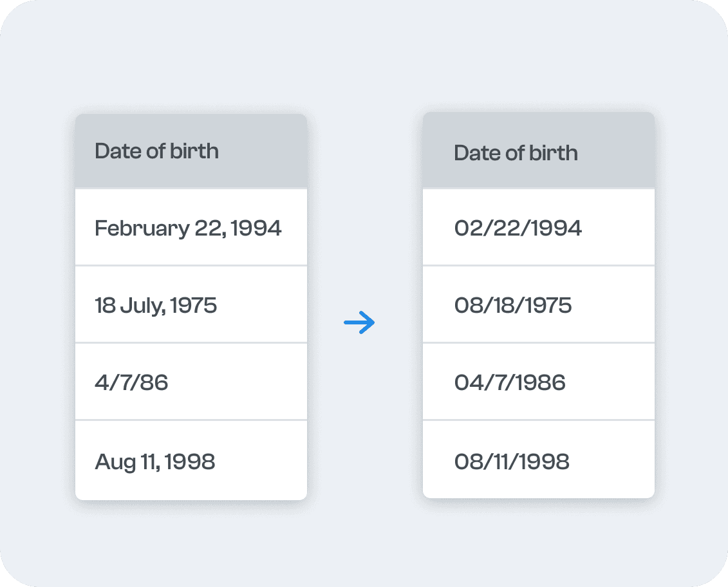Click divider between 04/7/1986 and 08/11/1998
The width and height of the screenshot is (728, 587).
tap(538, 420)
